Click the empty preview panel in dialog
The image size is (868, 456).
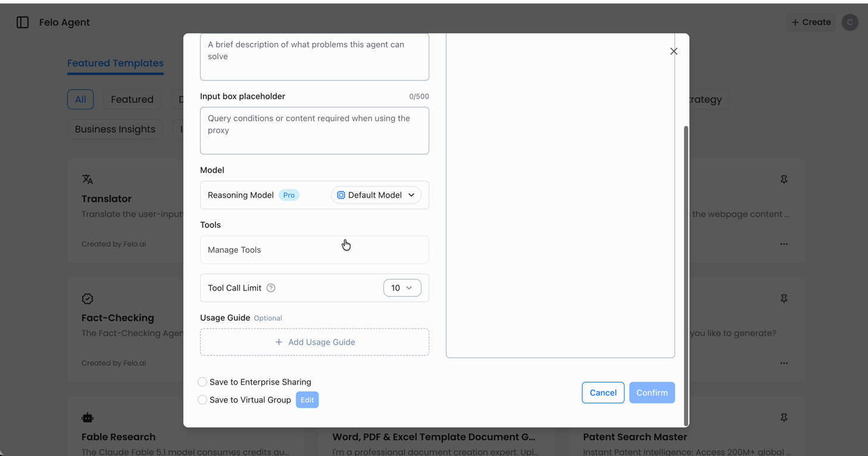tap(560, 195)
